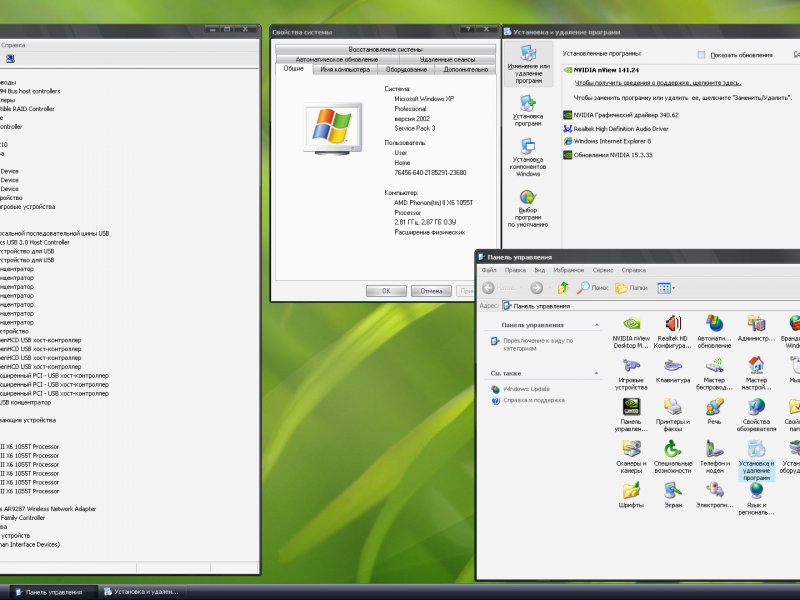Image resolution: width=800 pixels, height=600 pixels.
Task: Open the Язык и региональные стандарты icon
Action: point(756,499)
